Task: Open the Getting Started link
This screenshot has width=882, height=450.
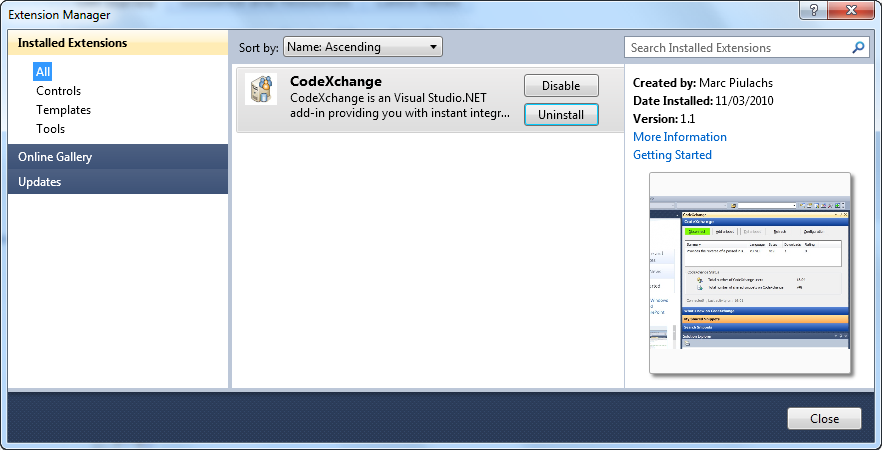Action: [672, 155]
